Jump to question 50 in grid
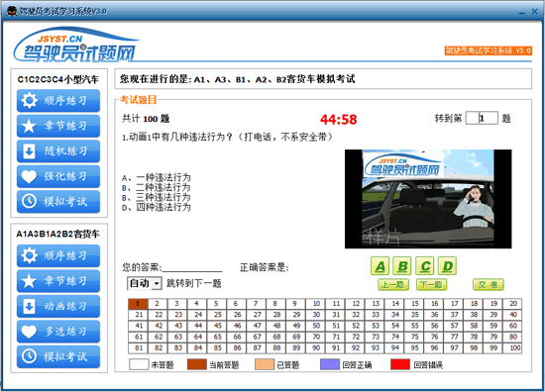545x392 pixels. click(316, 326)
